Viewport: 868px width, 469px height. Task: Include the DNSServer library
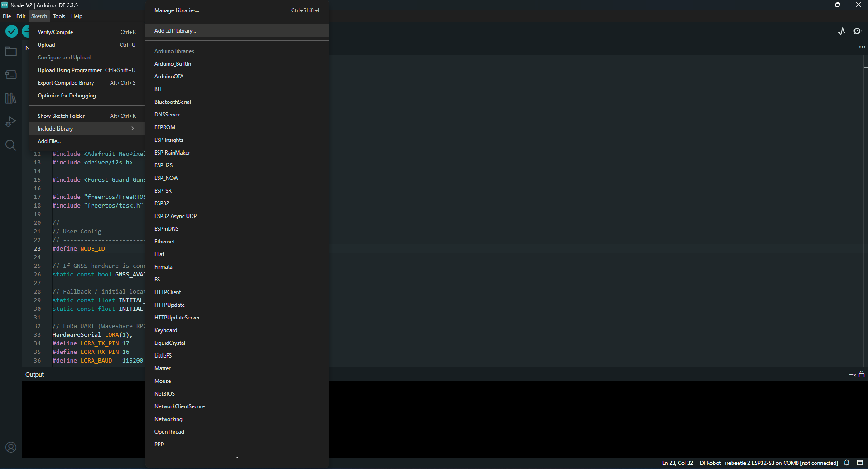(x=237, y=115)
